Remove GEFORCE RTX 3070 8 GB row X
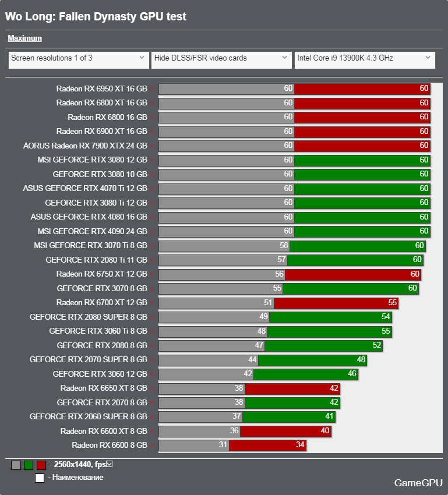 pyautogui.click(x=151, y=289)
